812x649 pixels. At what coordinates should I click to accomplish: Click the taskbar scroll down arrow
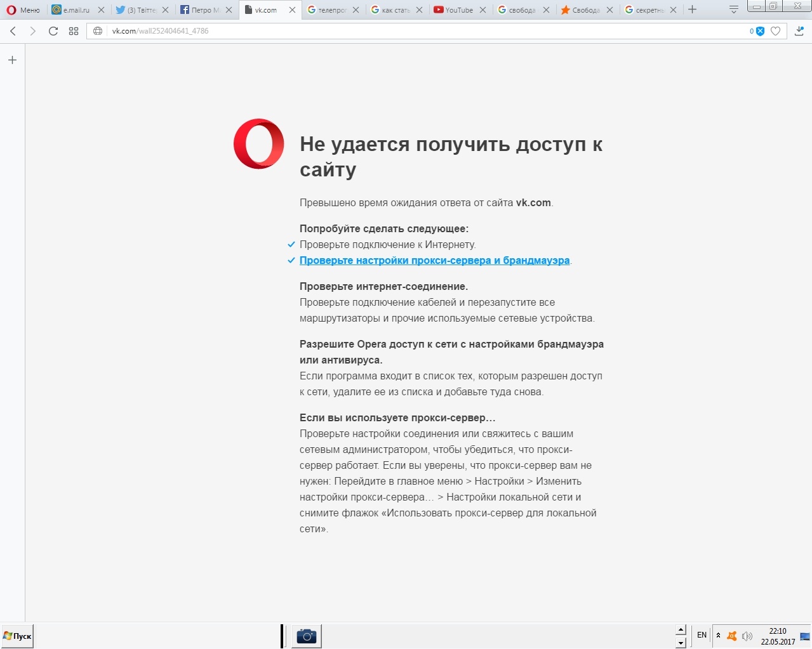point(681,643)
